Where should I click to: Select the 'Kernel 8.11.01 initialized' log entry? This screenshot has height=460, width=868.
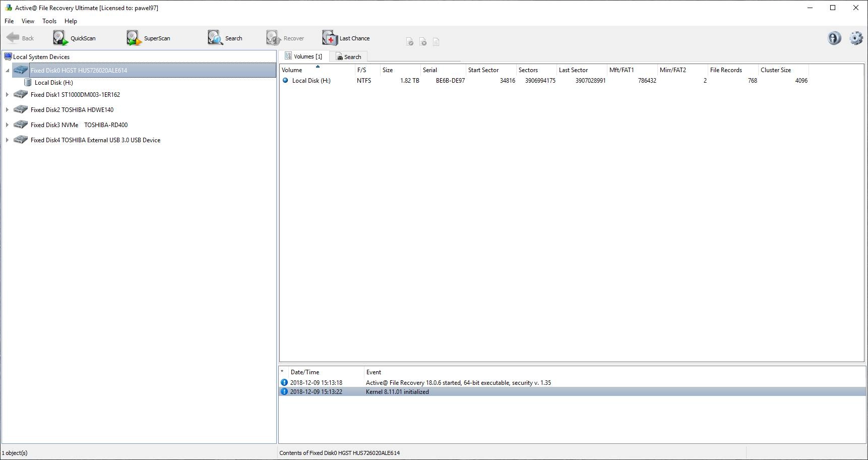[572, 392]
